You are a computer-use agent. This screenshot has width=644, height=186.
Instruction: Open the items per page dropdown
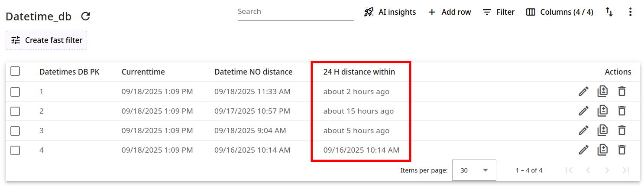coord(474,170)
